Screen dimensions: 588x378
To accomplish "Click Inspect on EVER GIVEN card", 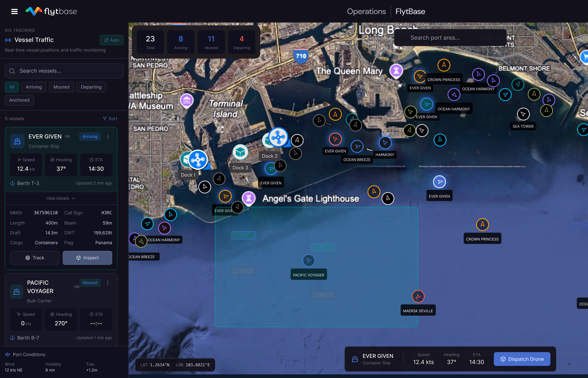I will point(87,258).
